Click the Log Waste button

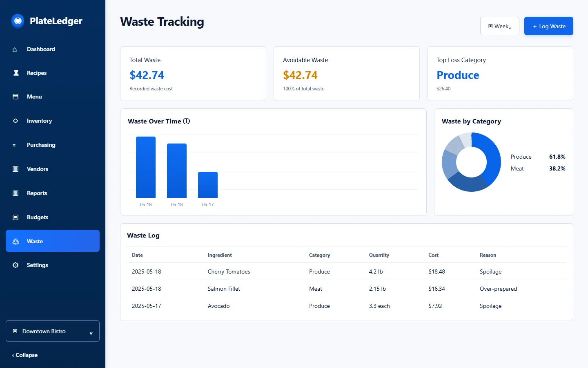point(549,26)
